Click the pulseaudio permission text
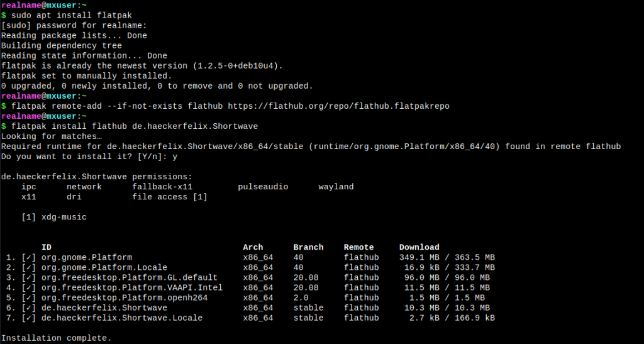 click(x=263, y=187)
